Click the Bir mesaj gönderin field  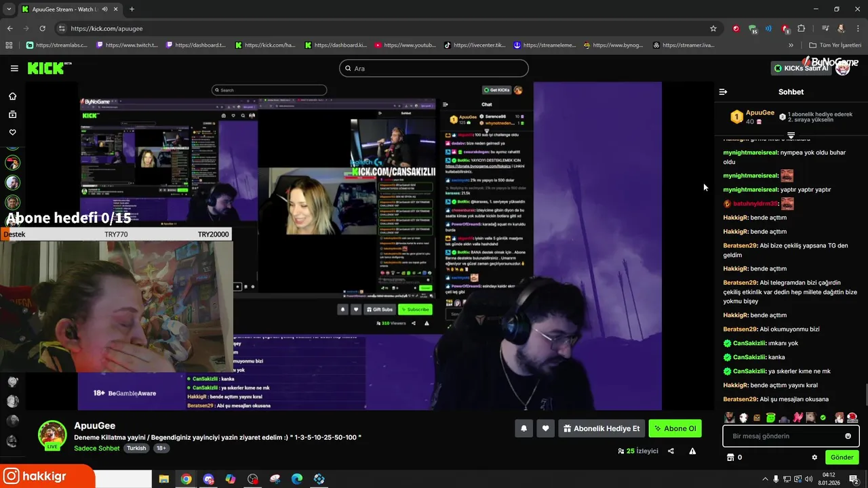click(791, 436)
